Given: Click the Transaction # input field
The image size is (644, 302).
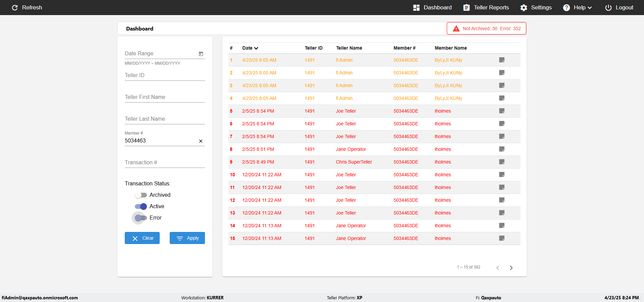Looking at the screenshot, I should tap(165, 163).
